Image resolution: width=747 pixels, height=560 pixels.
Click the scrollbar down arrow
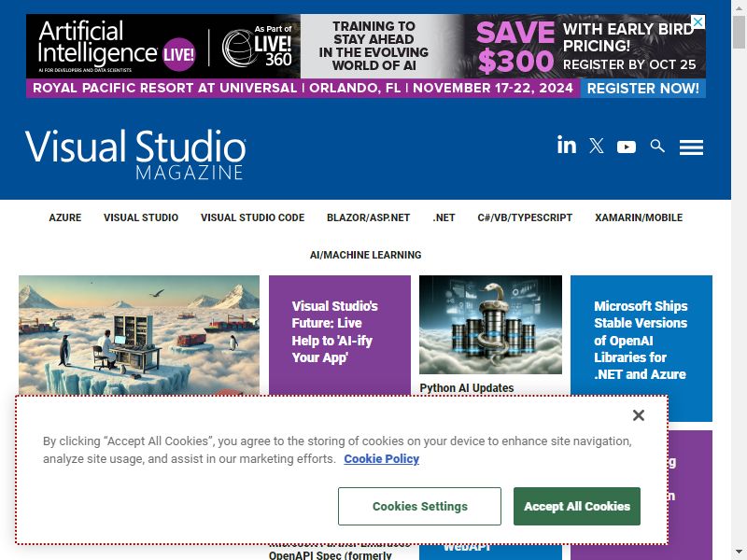[739, 552]
